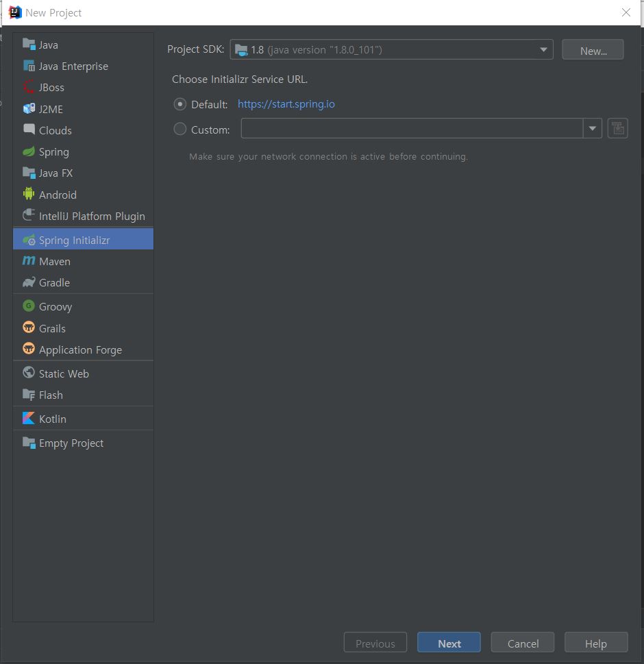Select Kotlin from the list

click(84, 419)
